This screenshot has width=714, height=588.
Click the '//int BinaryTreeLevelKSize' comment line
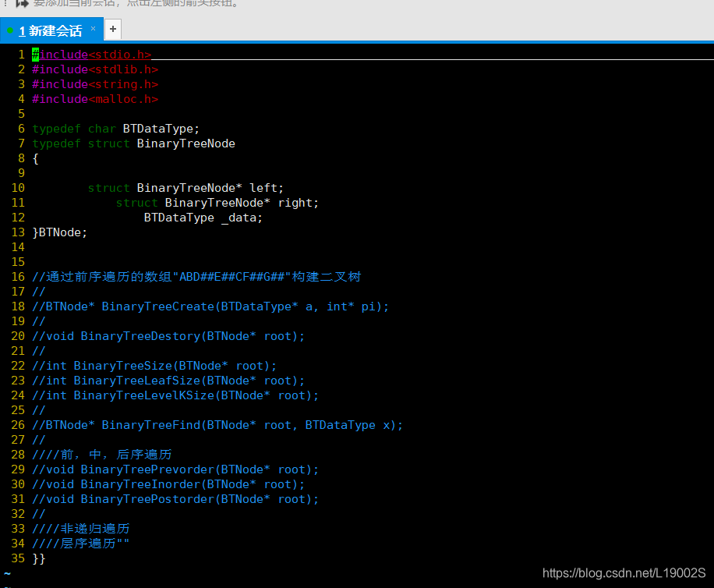[175, 395]
